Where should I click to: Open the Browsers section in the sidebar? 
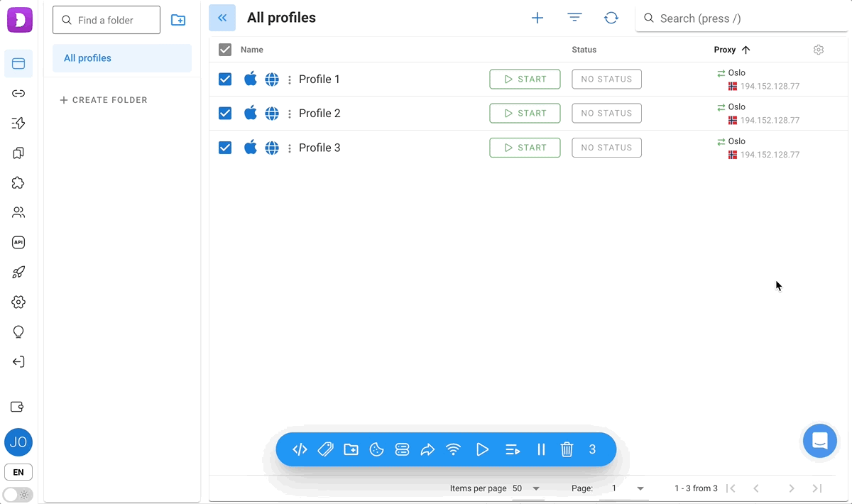tap(18, 64)
